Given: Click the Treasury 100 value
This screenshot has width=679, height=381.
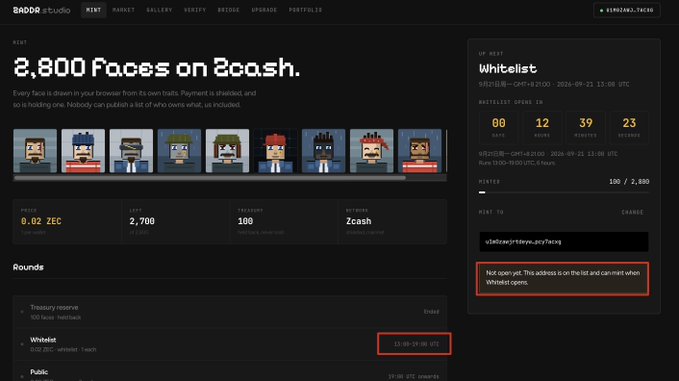Looking at the screenshot, I should [245, 221].
